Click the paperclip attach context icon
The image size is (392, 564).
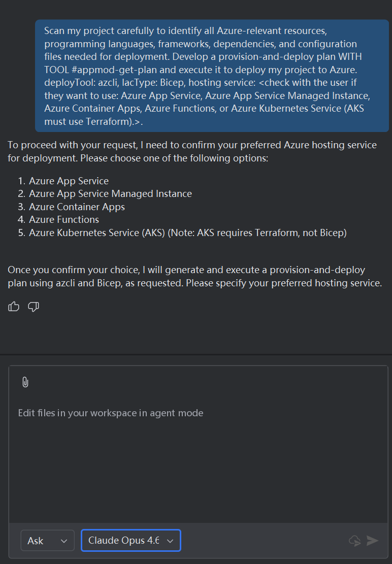point(25,382)
